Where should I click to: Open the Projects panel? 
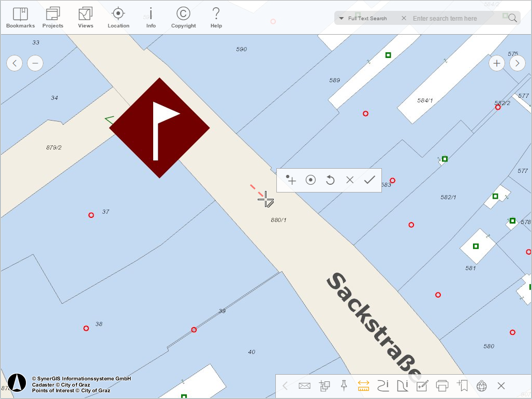click(52, 16)
